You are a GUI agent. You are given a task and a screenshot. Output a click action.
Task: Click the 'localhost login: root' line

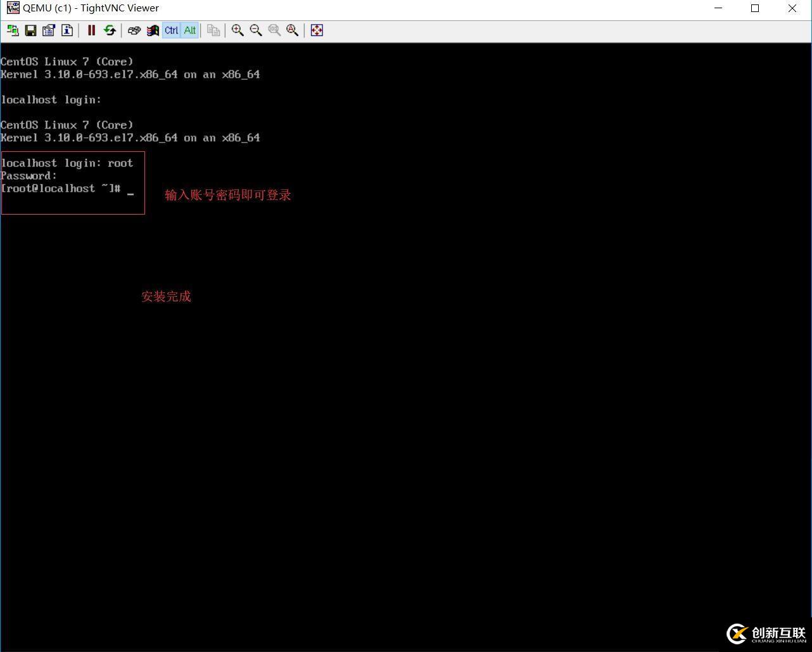pyautogui.click(x=67, y=163)
